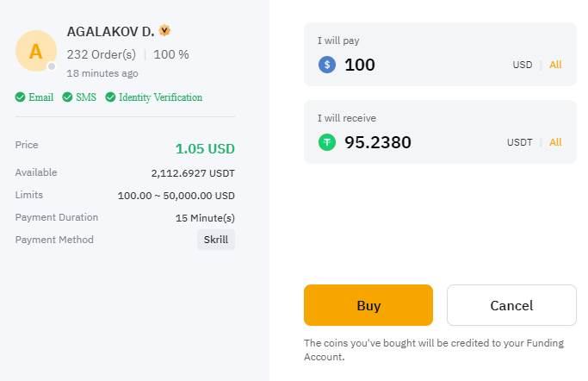Click the 100 % completion rate text

(x=171, y=54)
